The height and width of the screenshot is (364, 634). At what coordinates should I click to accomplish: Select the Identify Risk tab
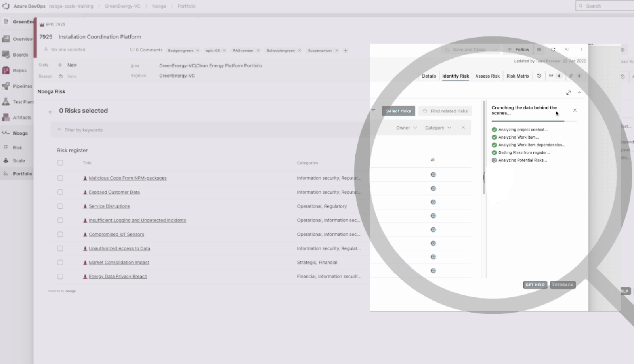pyautogui.click(x=455, y=76)
